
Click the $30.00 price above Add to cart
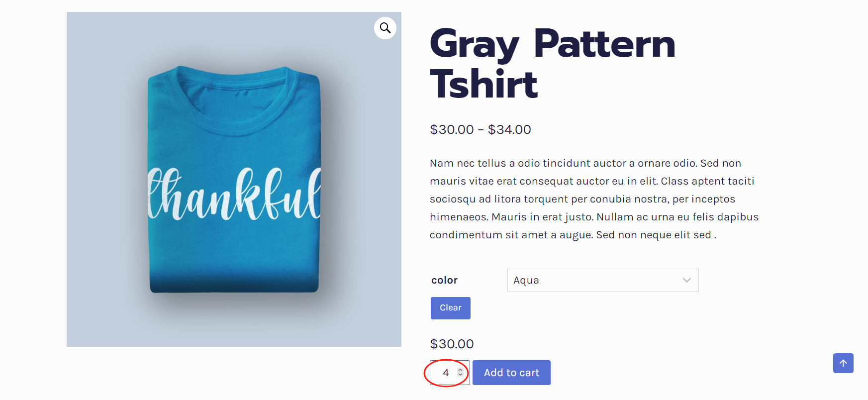coord(452,344)
